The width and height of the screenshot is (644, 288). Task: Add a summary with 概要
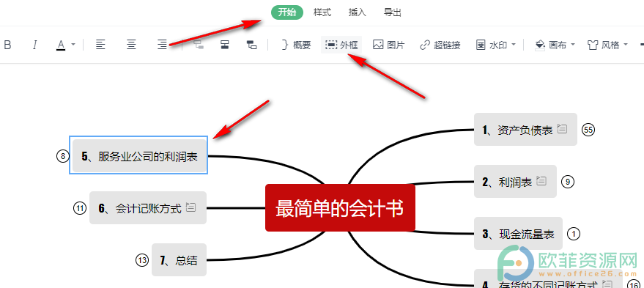point(296,45)
